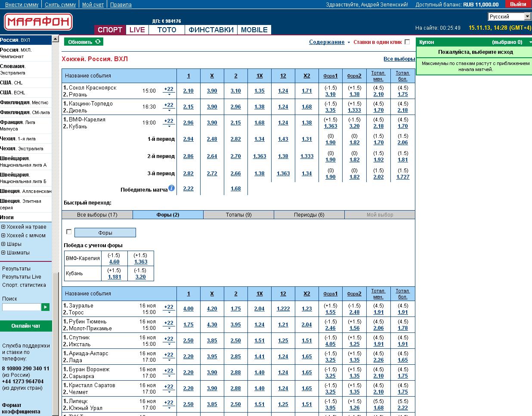Pick draw odds 3.90 for Казцинк-Торпедо match
Image resolution: width=532 pixels, height=416 pixels.
pos(212,107)
